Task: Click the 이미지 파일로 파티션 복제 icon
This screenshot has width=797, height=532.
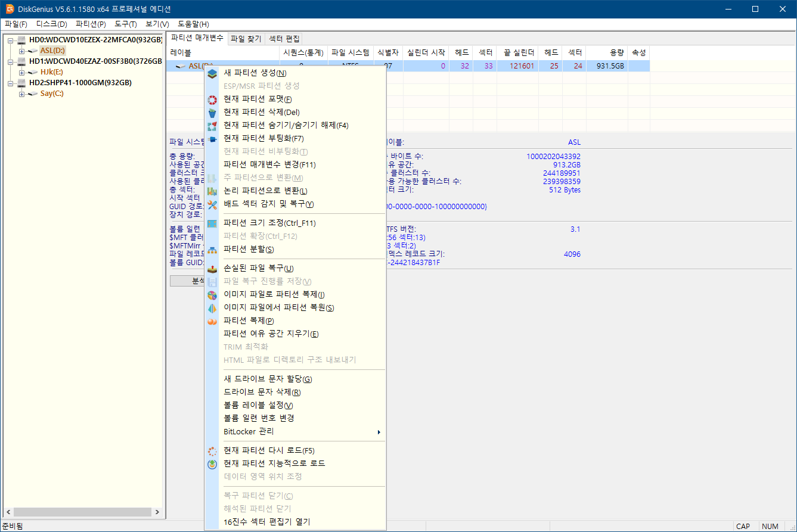Action: [x=212, y=295]
